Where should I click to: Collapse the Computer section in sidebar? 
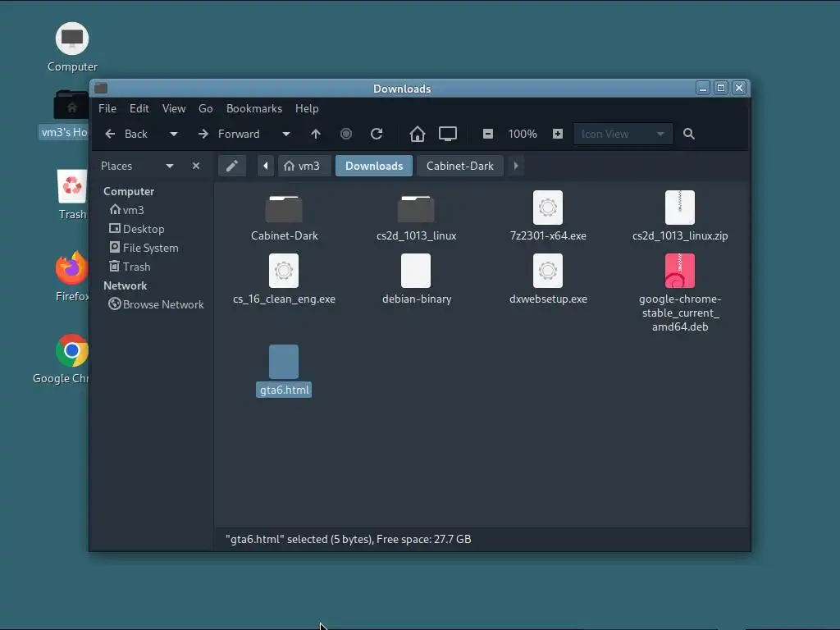(129, 191)
